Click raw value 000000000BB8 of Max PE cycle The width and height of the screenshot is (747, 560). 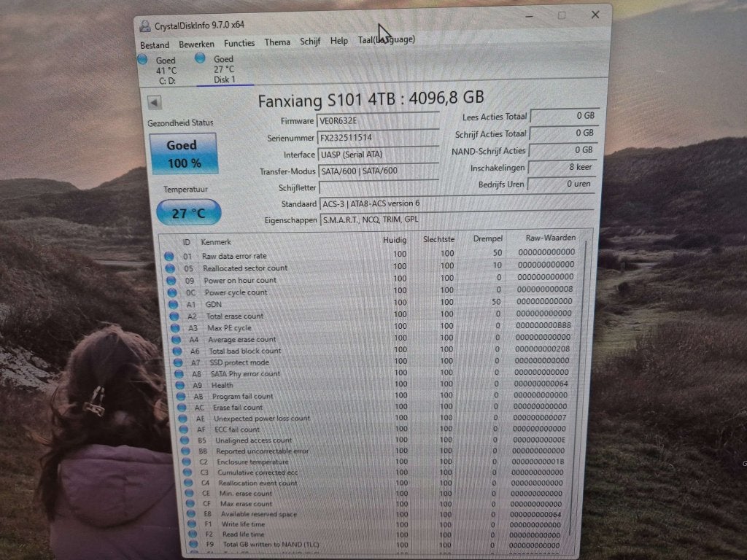[543, 325]
